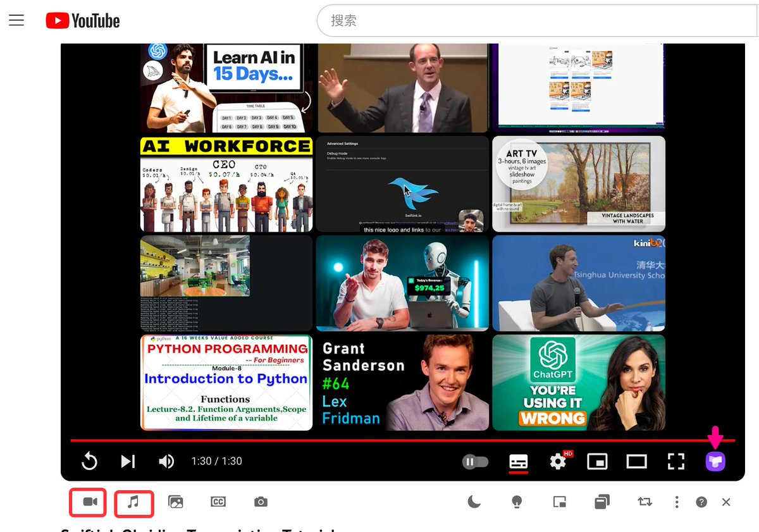Take a screenshot with camera icon
Screen dimensions: 759x532
click(261, 502)
